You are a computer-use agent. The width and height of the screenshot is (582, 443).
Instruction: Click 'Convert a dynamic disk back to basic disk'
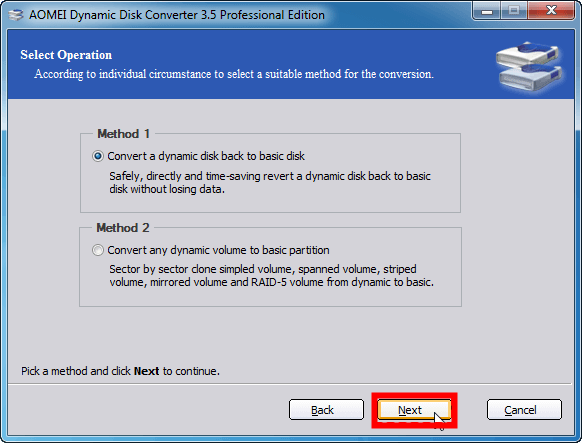[x=206, y=156]
